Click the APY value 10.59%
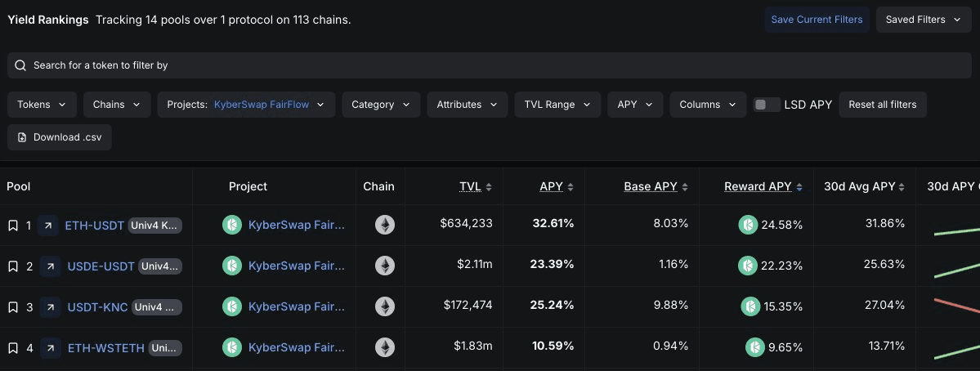980x371 pixels. (x=553, y=346)
